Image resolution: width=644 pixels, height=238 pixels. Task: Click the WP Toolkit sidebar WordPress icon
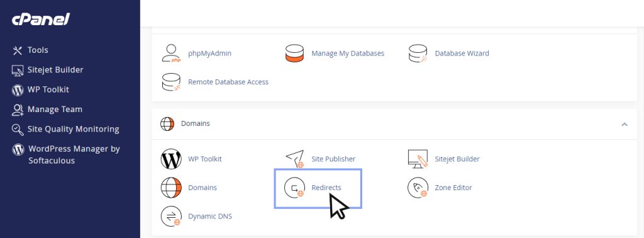[17, 90]
